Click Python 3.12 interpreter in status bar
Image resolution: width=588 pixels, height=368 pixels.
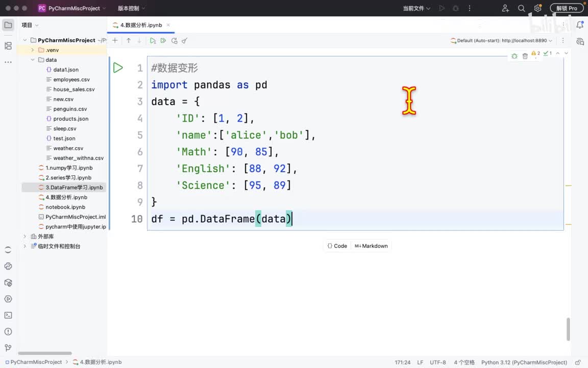pos(524,362)
